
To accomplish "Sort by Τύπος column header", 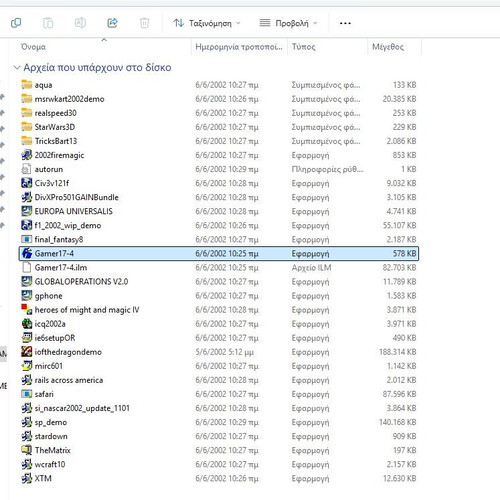I will point(303,47).
